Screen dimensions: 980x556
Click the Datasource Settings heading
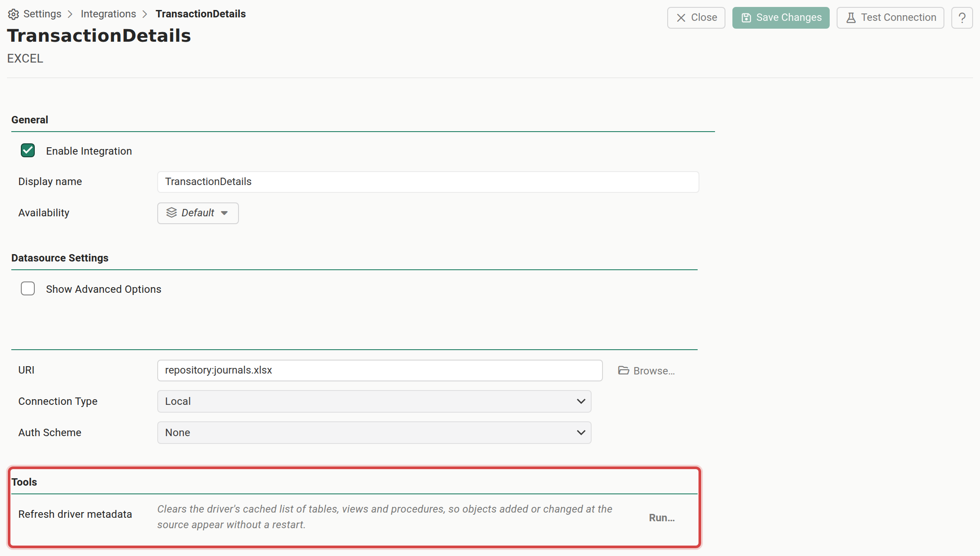click(60, 258)
